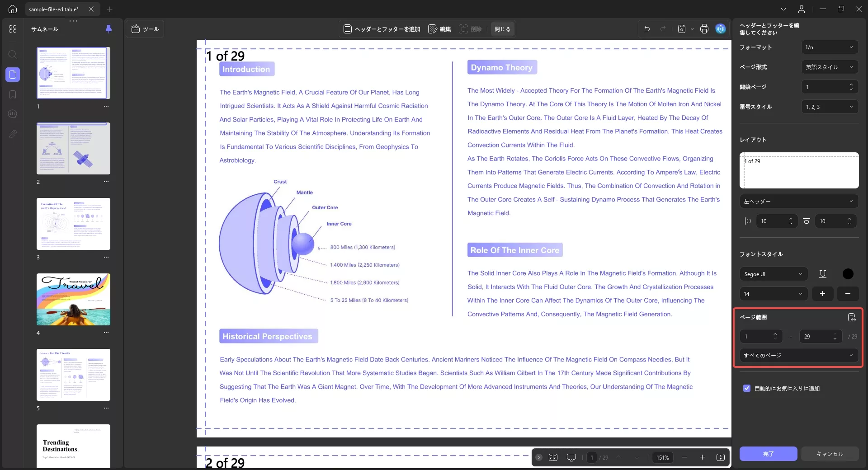The height and width of the screenshot is (470, 868).
Task: Open the save options dropdown arrow
Action: click(692, 29)
